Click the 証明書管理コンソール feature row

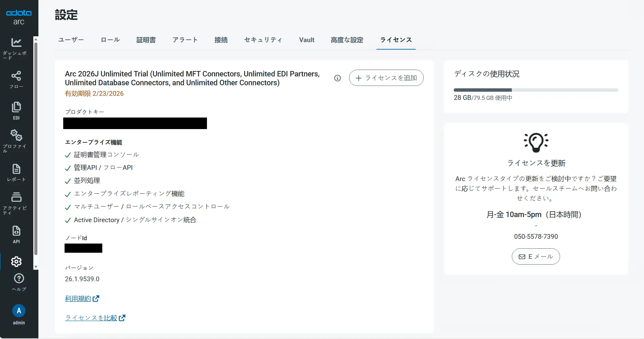pos(102,155)
